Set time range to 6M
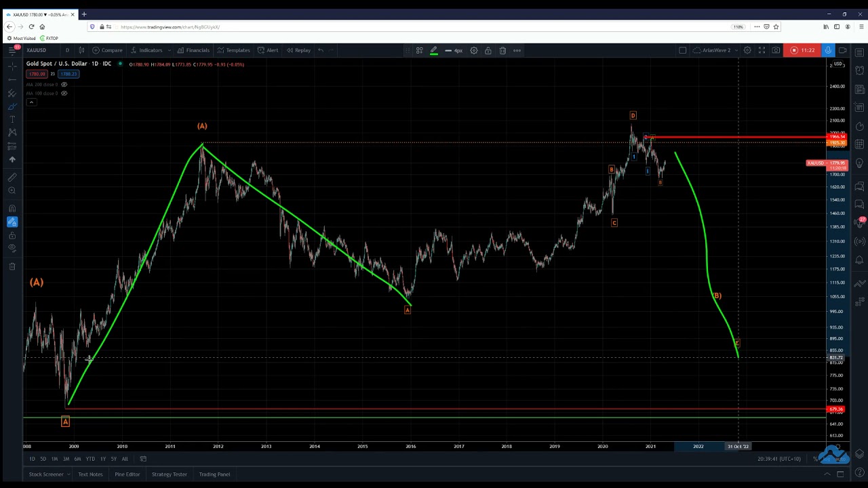 tap(77, 459)
